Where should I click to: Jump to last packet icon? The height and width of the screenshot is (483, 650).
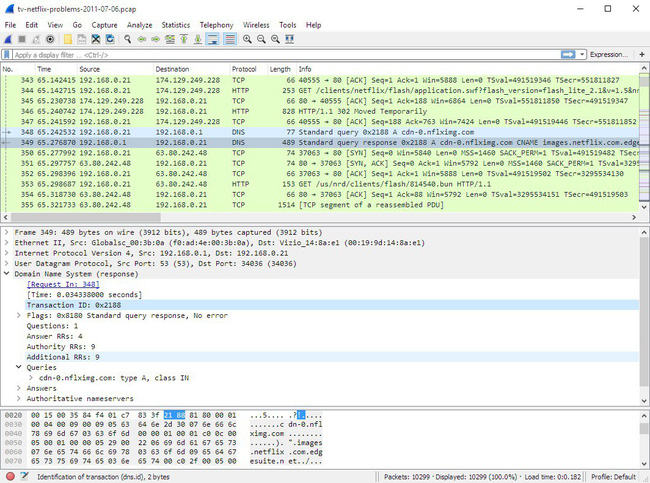(198, 39)
